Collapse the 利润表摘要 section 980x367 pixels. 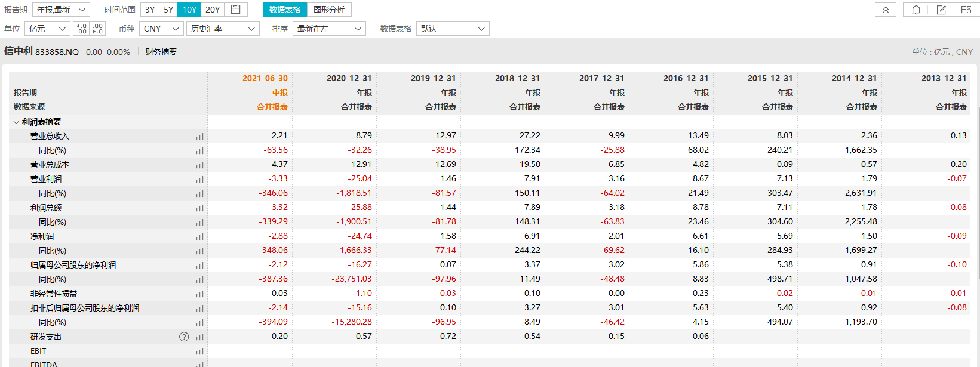click(16, 122)
